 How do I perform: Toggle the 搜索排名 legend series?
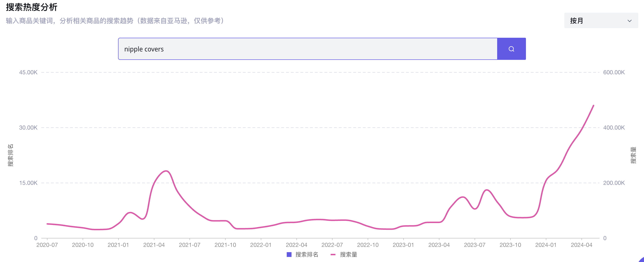tap(306, 255)
